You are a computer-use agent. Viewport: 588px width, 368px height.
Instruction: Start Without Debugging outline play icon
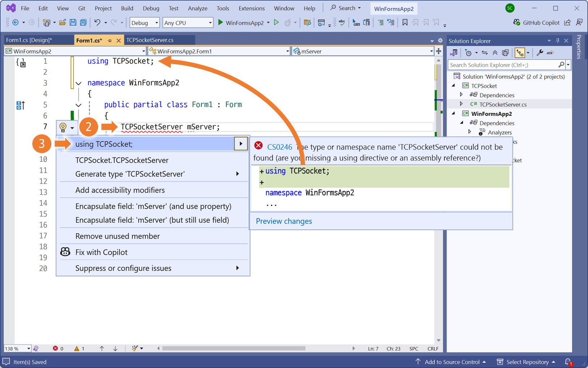point(276,22)
